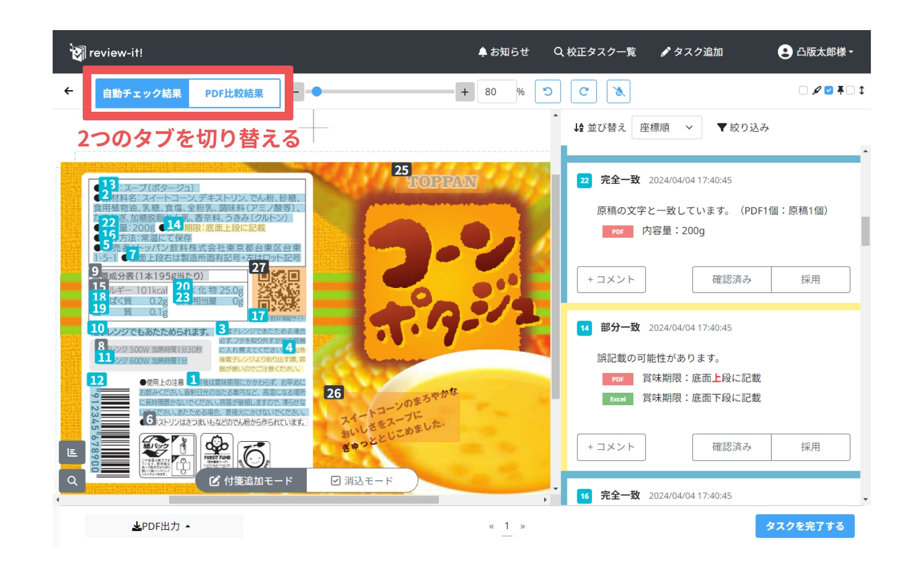Click marker 14 on 賞味期限 text
This screenshot has width=924, height=576.
[x=174, y=225]
